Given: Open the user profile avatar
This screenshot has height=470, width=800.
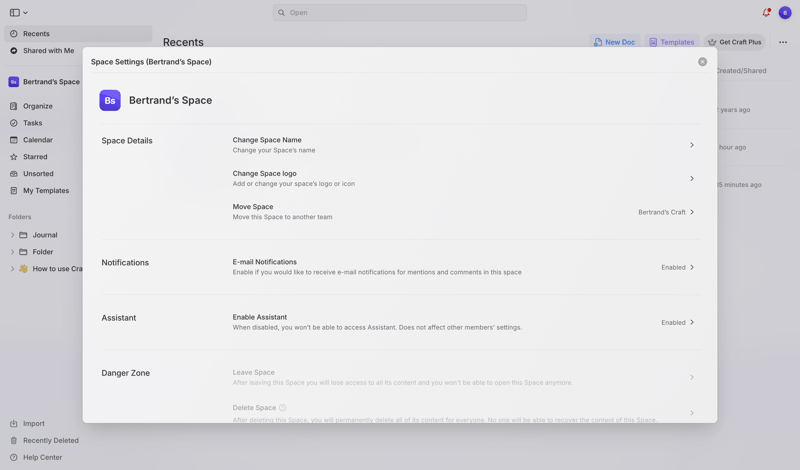Looking at the screenshot, I should coord(785,13).
